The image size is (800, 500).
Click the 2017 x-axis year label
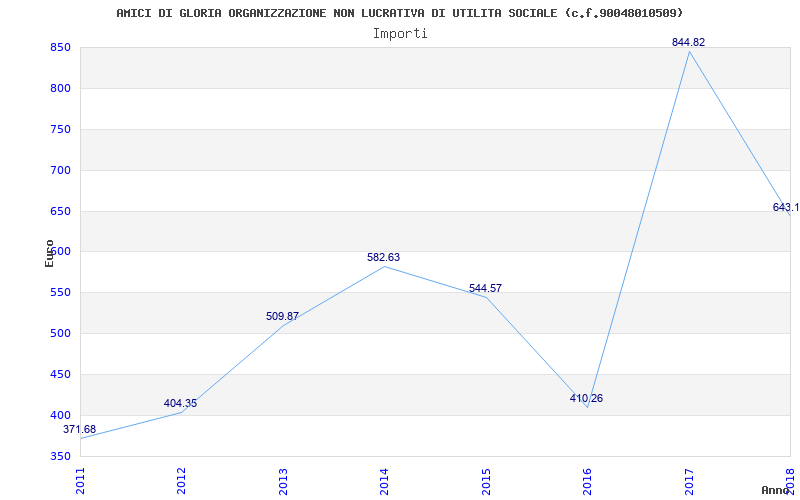[689, 482]
